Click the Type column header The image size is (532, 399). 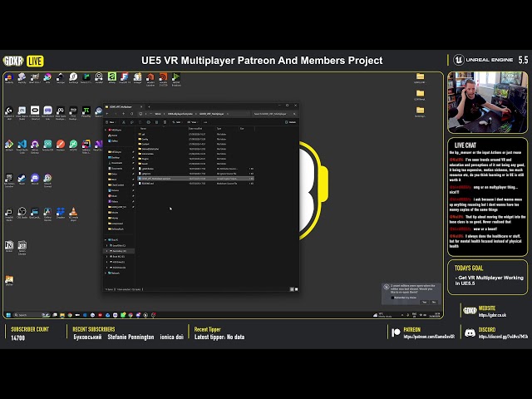(219, 129)
